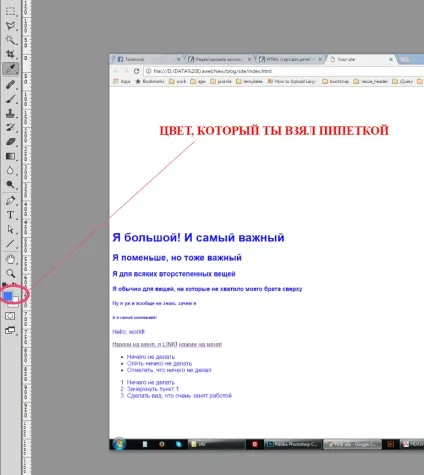Open the blue foreground color swatch
Image resolution: width=424 pixels, height=475 pixels.
[x=8, y=295]
